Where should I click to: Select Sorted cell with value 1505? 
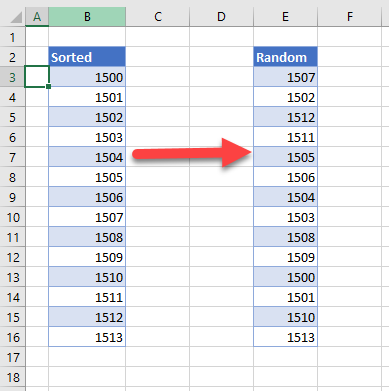point(87,177)
